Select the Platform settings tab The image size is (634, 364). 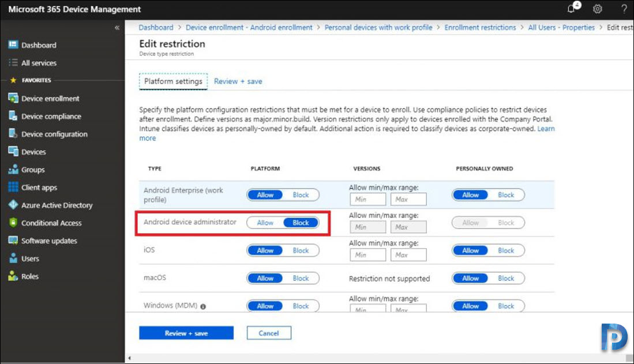click(173, 81)
